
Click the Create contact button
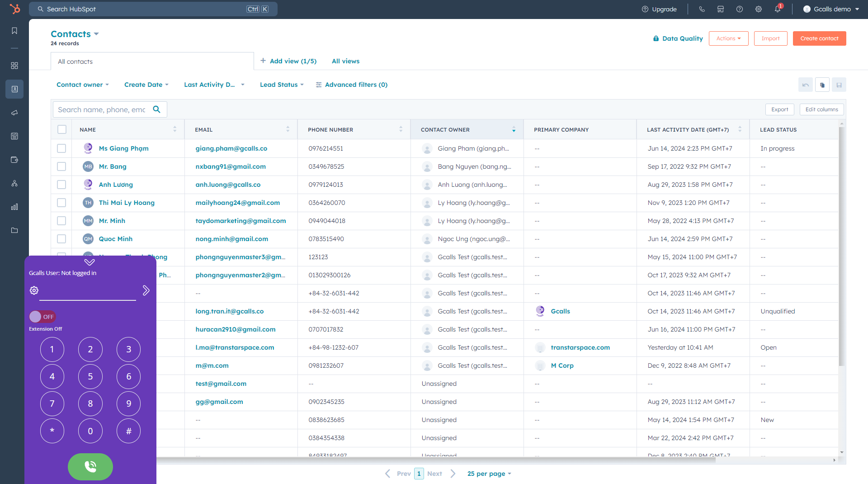coord(819,38)
